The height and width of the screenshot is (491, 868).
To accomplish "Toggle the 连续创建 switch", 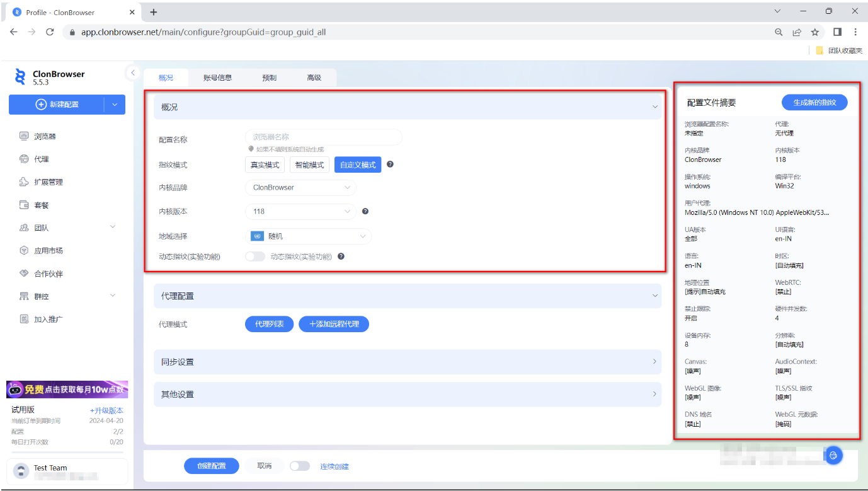I will pos(300,466).
